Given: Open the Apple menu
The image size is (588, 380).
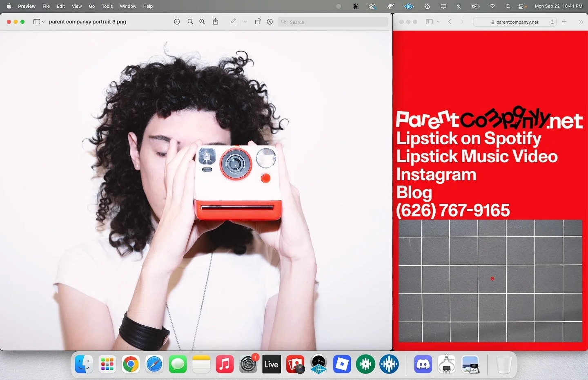Looking at the screenshot, I should click(9, 6).
